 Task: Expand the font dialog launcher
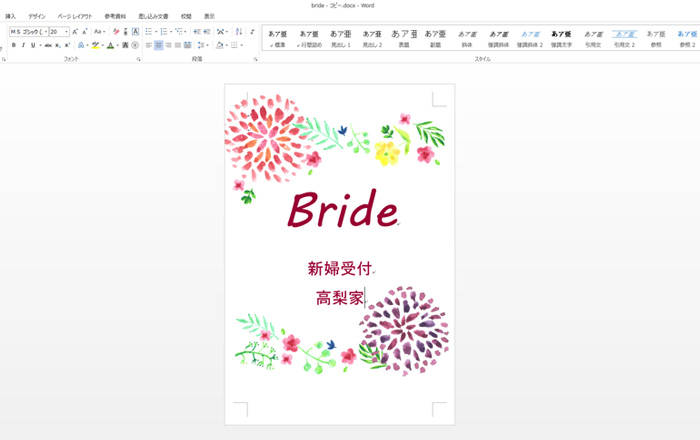(x=138, y=59)
